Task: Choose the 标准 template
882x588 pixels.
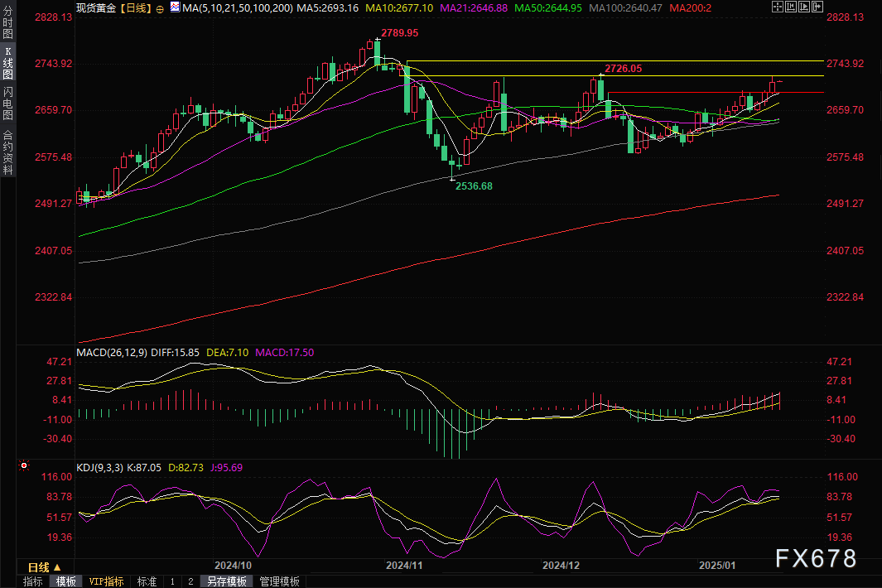Action: 147,581
